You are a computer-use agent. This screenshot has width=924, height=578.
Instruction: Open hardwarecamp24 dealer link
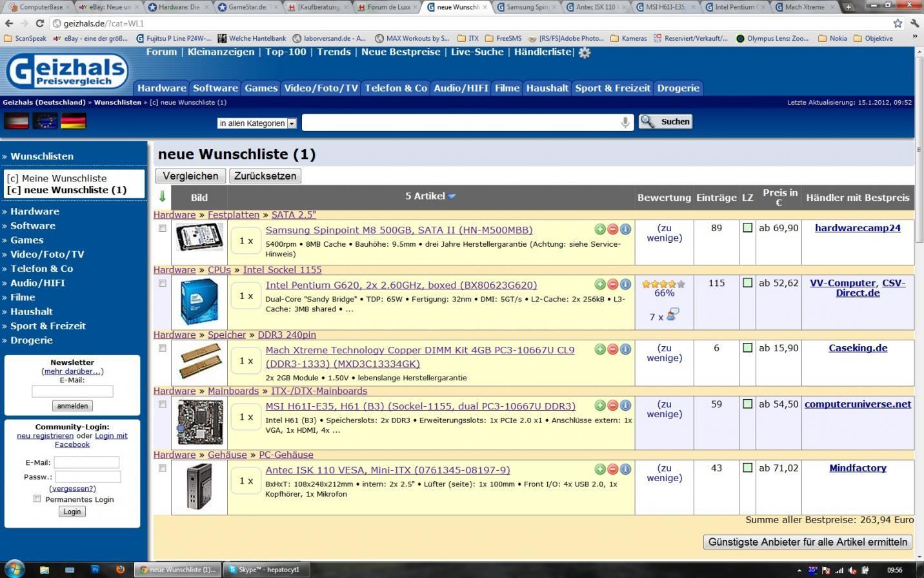point(858,228)
